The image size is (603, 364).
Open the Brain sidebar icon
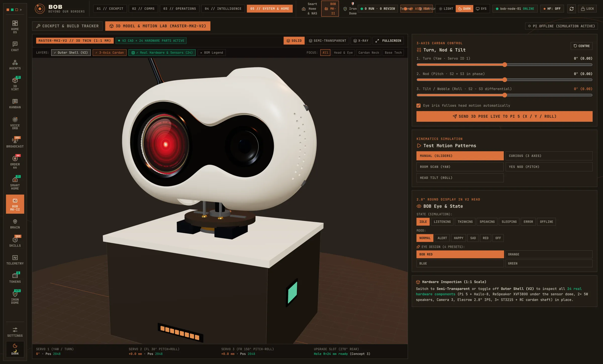pyautogui.click(x=15, y=224)
